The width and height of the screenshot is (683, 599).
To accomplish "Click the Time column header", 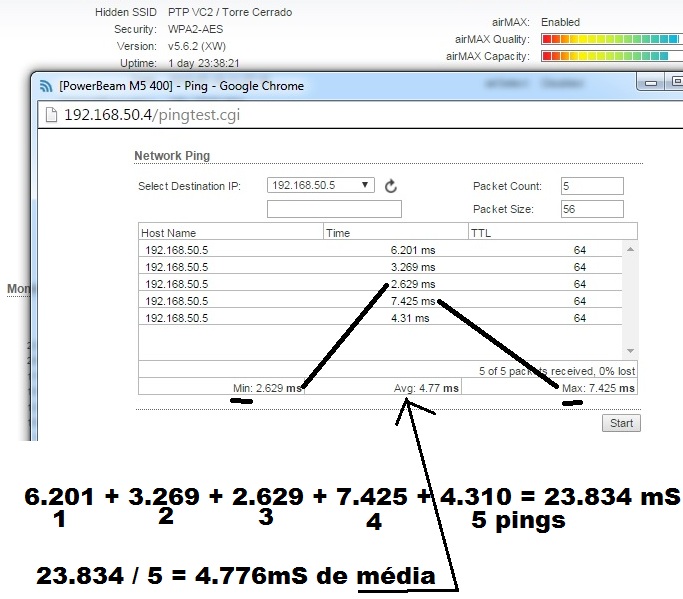I will click(x=396, y=233).
